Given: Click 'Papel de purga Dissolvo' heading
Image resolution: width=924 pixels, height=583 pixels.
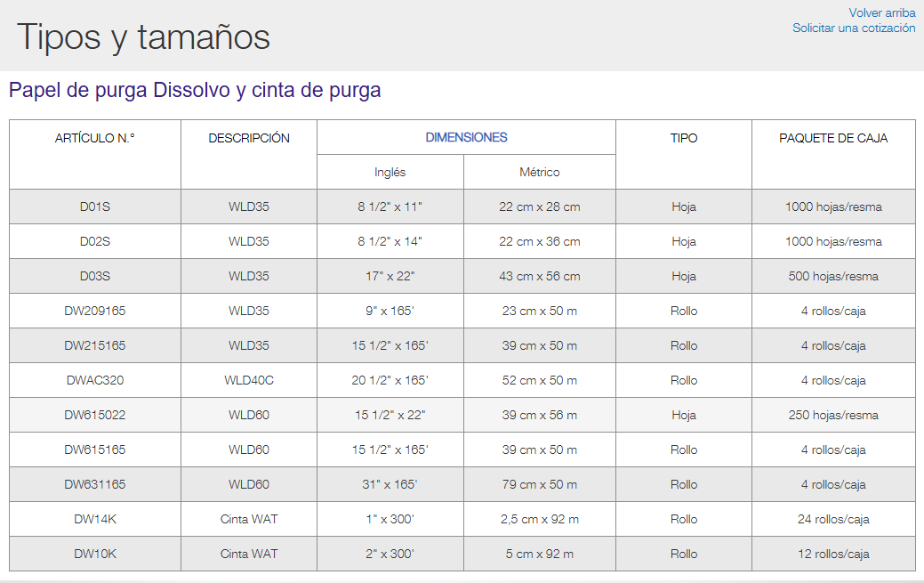Looking at the screenshot, I should pyautogui.click(x=195, y=90).
